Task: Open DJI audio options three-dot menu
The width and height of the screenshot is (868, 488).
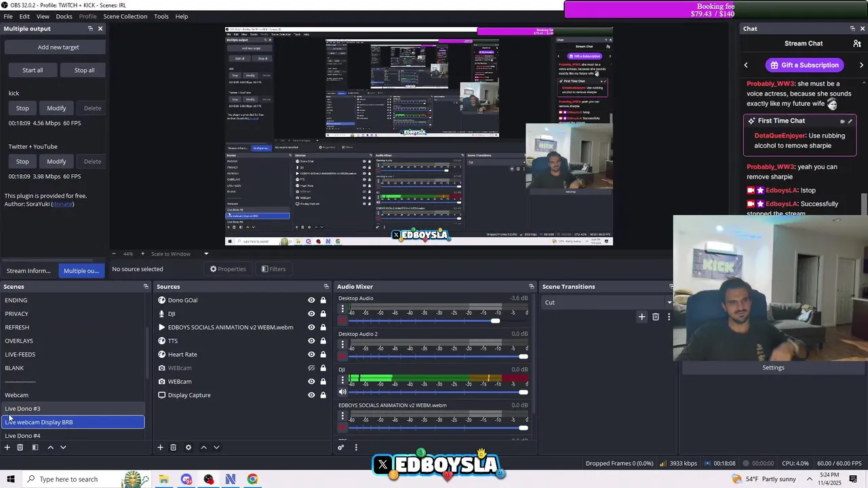Action: click(342, 380)
